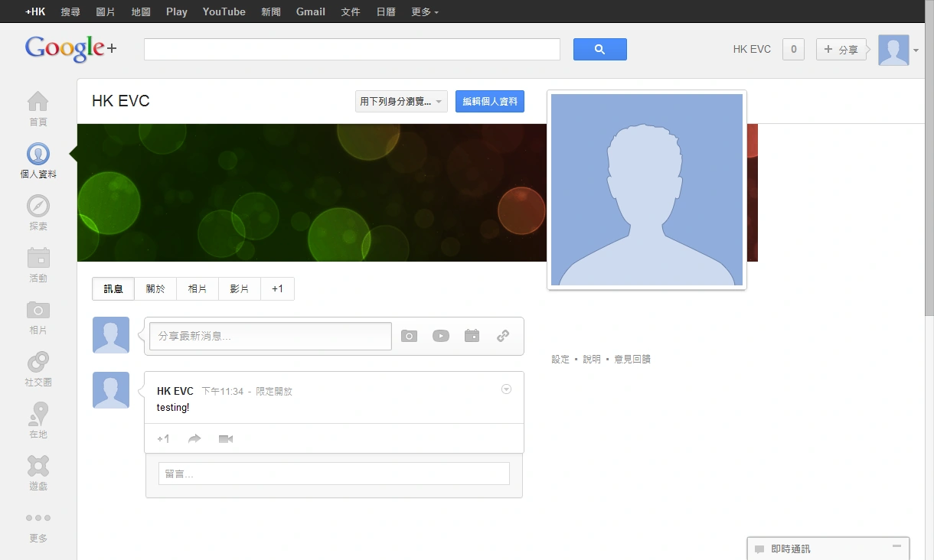Screen dimensions: 934x560
Task: Add a photo to the new post
Action: click(410, 336)
